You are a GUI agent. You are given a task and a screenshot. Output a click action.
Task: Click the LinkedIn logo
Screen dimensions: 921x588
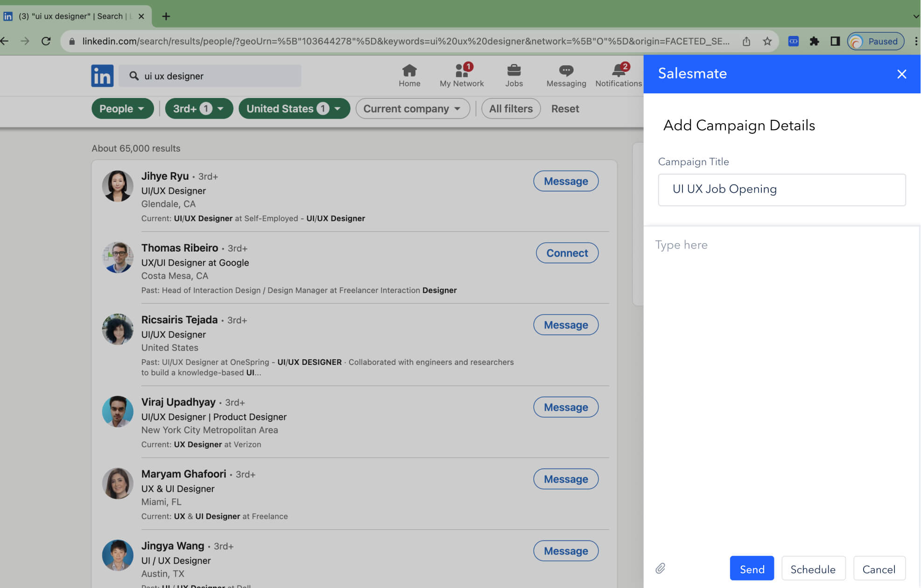(102, 76)
